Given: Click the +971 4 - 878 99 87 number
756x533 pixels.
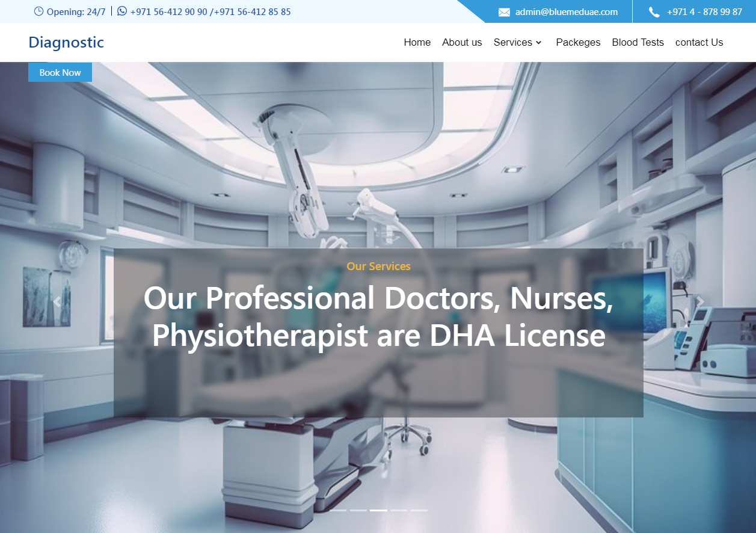Looking at the screenshot, I should [x=704, y=12].
